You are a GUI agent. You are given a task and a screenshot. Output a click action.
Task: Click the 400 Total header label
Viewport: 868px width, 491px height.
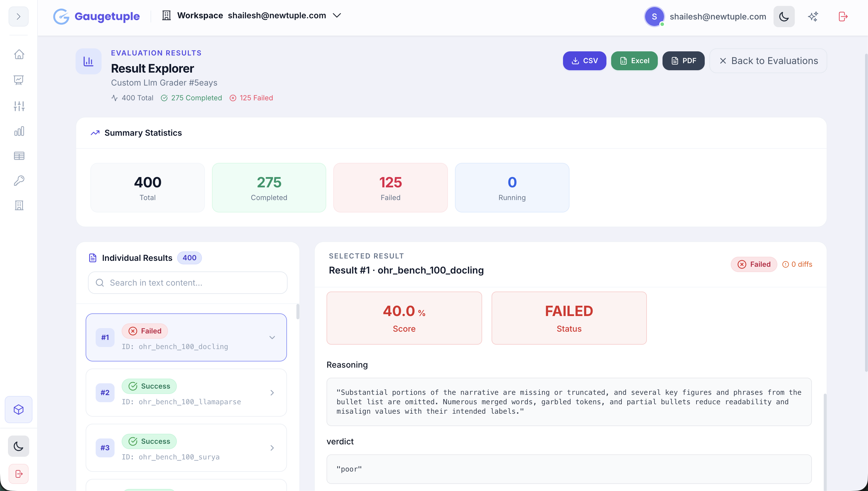132,98
